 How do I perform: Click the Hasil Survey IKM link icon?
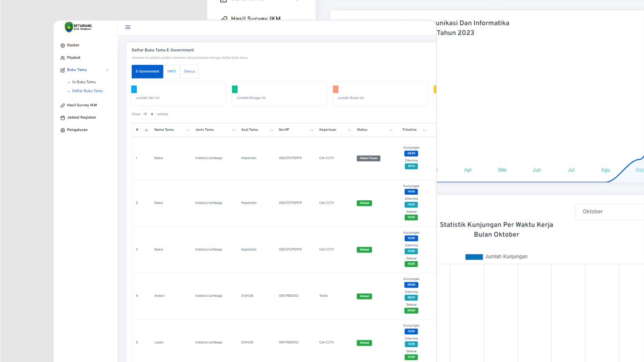coord(63,106)
